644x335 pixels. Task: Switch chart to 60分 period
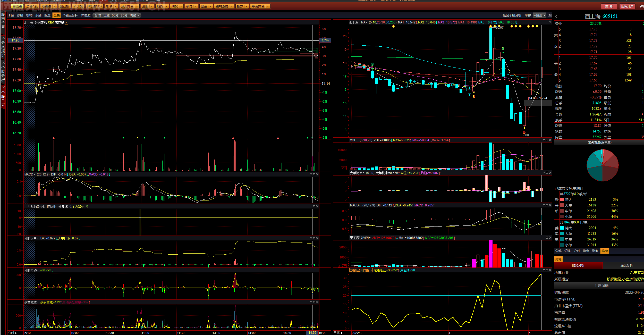click(115, 15)
